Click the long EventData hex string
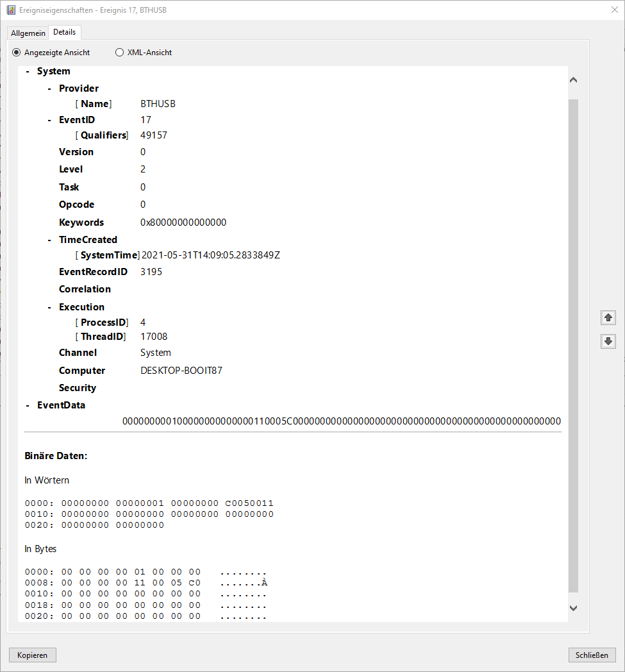 tap(342, 421)
